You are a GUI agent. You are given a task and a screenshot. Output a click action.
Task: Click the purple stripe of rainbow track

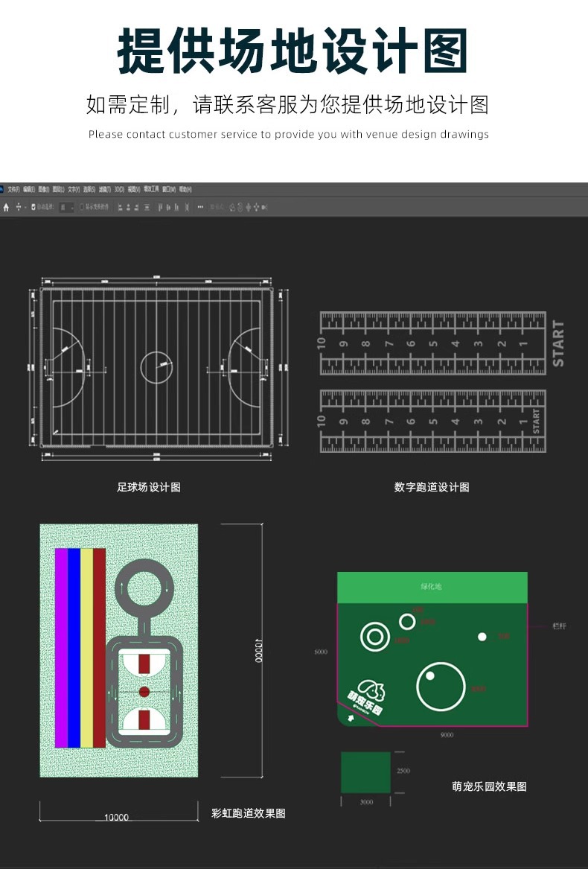(61, 648)
